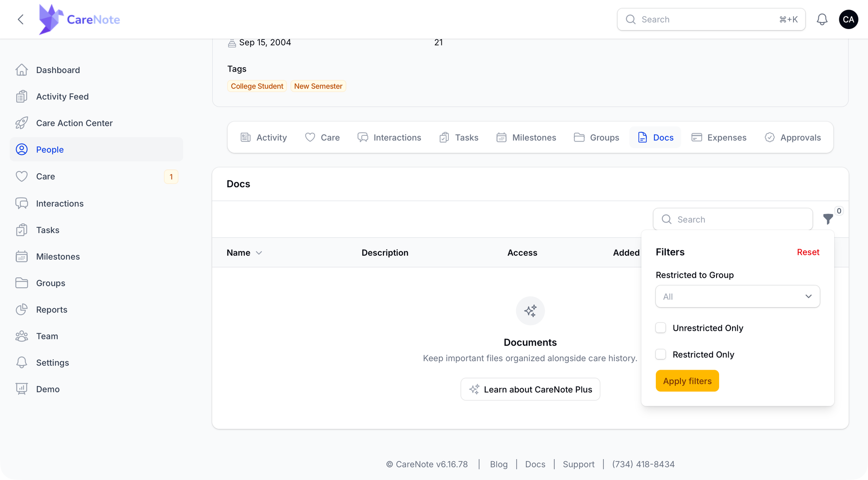This screenshot has height=480, width=868.
Task: Click the filter funnel icon
Action: tap(828, 219)
